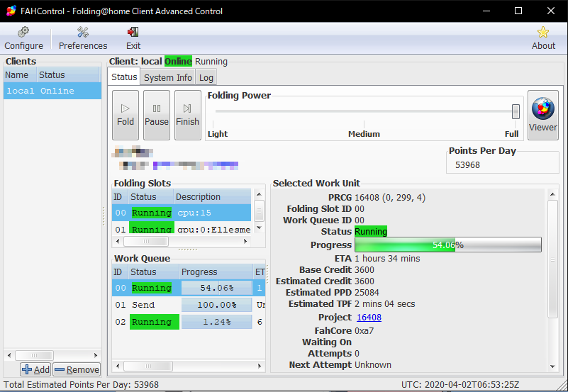568x392 pixels.
Task: Click Folding Slots ID column header
Action: 120,197
